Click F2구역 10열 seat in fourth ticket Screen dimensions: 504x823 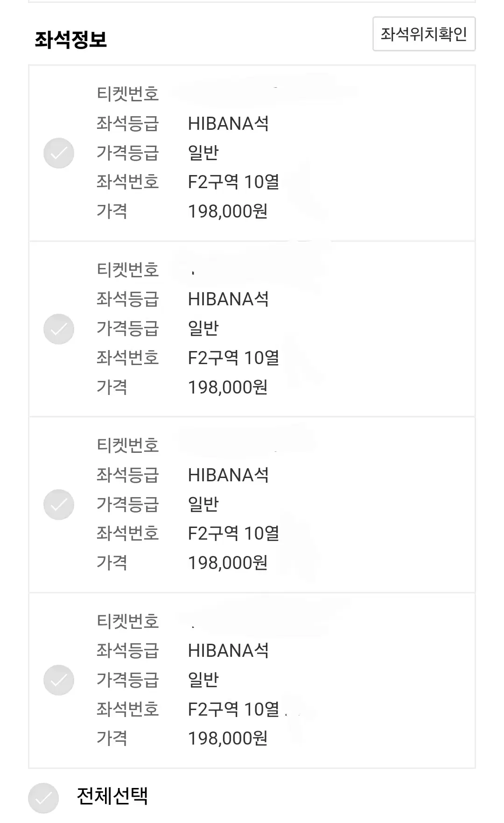[233, 710]
